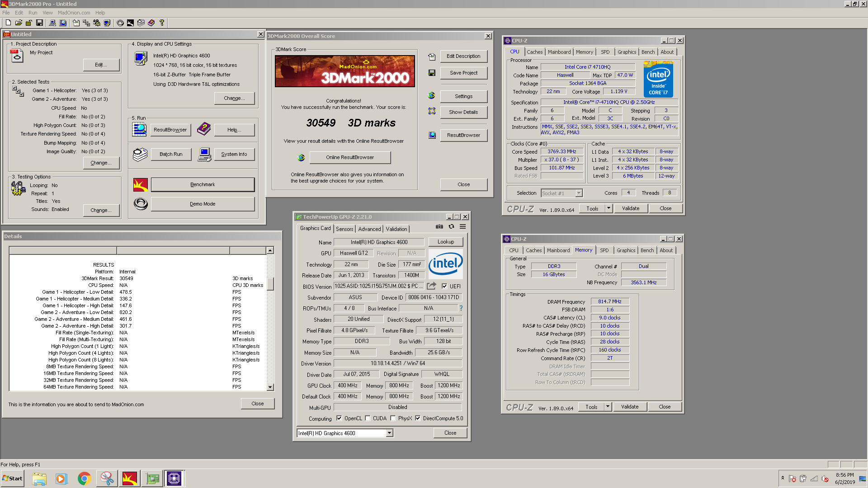Viewport: 868px width, 488px height.
Task: Click the Benchmark red icon in Run panel
Action: click(x=141, y=185)
